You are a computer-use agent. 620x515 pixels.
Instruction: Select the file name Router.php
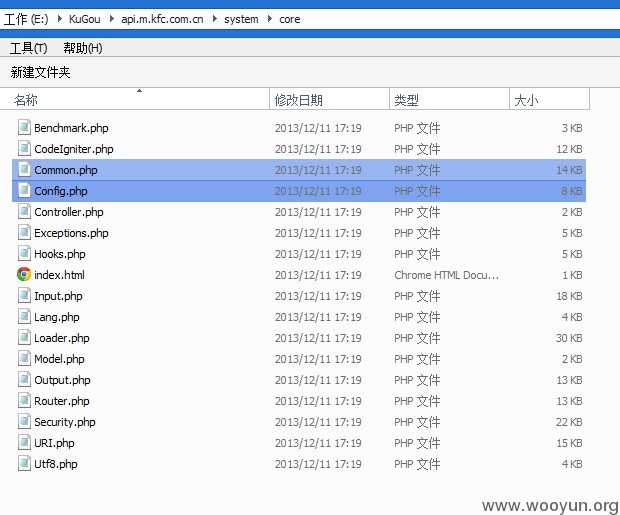[x=62, y=400]
